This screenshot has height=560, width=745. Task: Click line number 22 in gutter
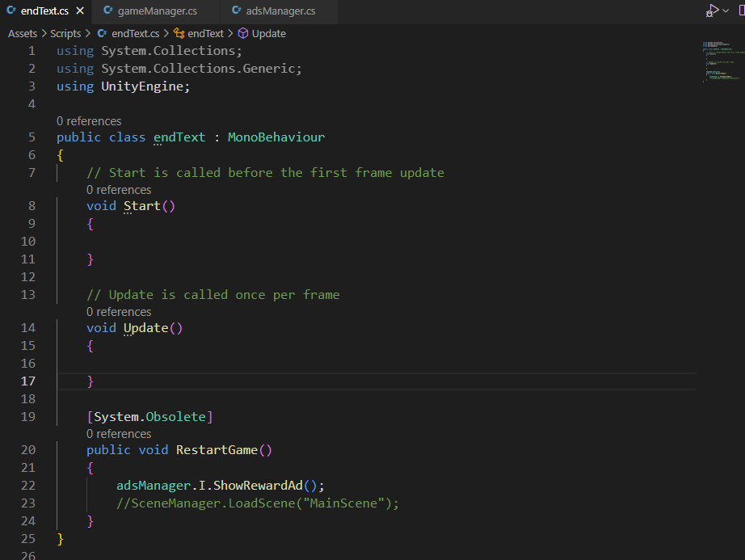tap(28, 486)
